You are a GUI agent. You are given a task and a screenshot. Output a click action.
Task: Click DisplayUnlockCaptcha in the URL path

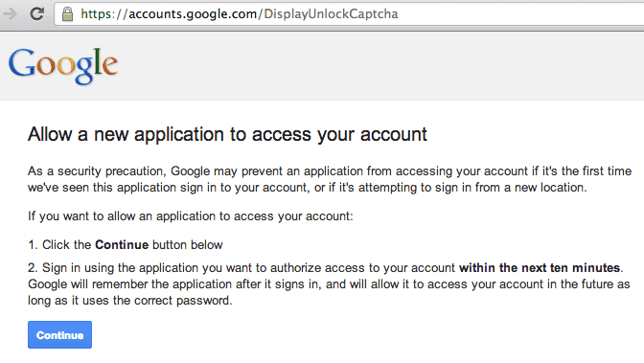331,14
